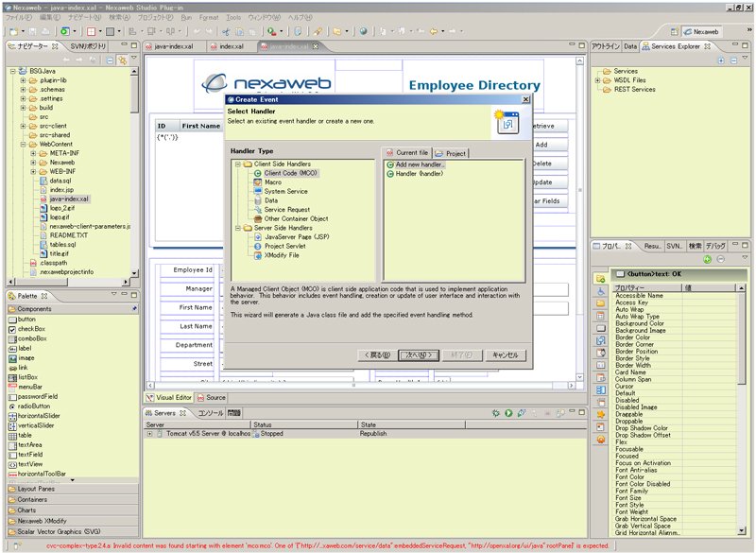Screen dimensions: 756x553
Task: Pick the radioButton palette component
Action: [x=29, y=406]
